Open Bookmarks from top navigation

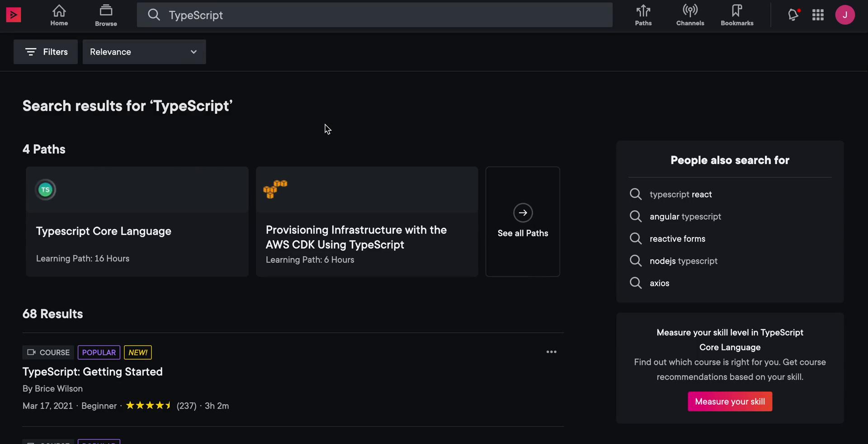(x=737, y=15)
